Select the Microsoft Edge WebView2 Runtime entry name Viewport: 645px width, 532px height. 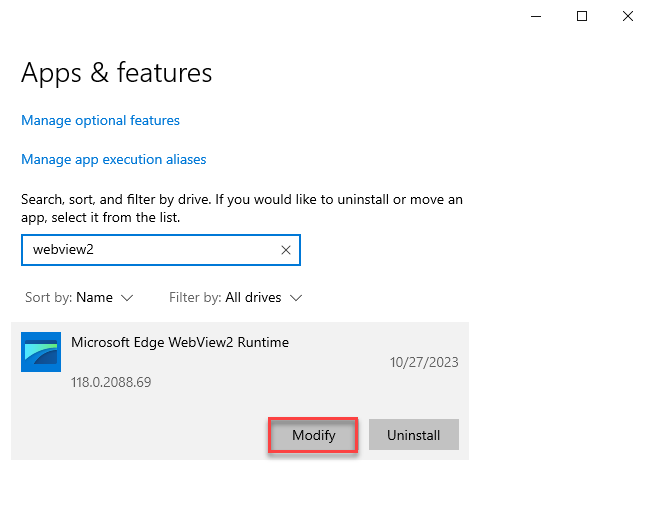[180, 342]
